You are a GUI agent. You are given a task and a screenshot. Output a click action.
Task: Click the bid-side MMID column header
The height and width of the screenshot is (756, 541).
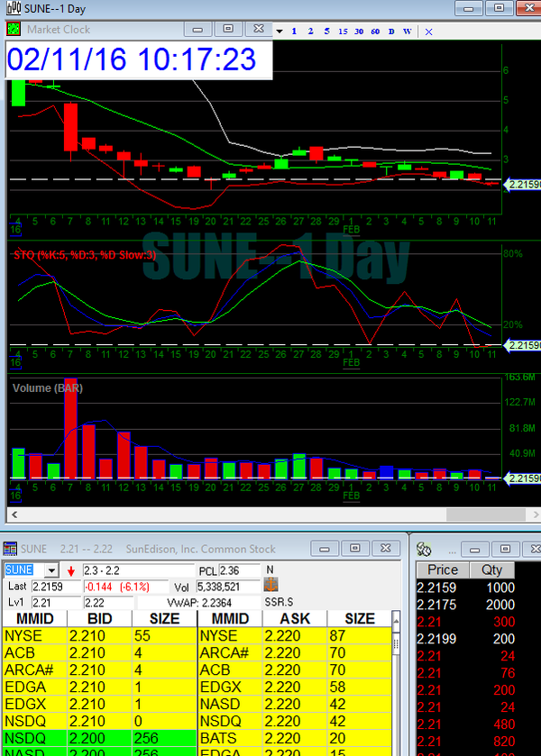[x=35, y=619]
